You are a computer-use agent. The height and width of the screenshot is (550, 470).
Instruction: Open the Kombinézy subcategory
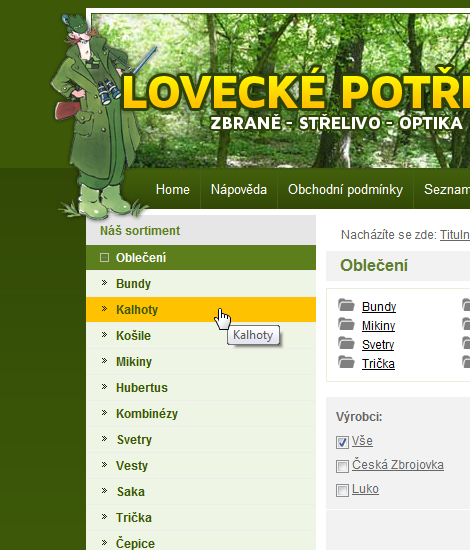click(201, 414)
